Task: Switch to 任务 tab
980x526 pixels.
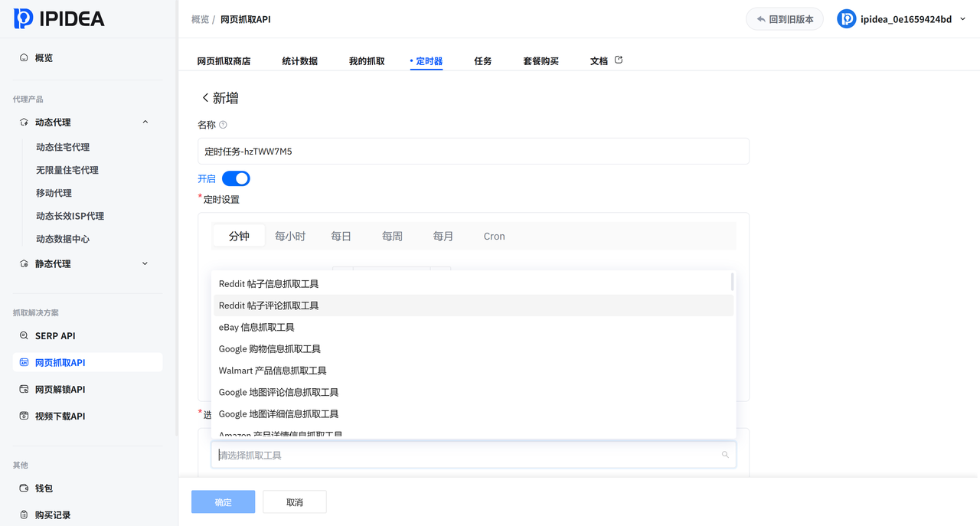Action: (483, 60)
